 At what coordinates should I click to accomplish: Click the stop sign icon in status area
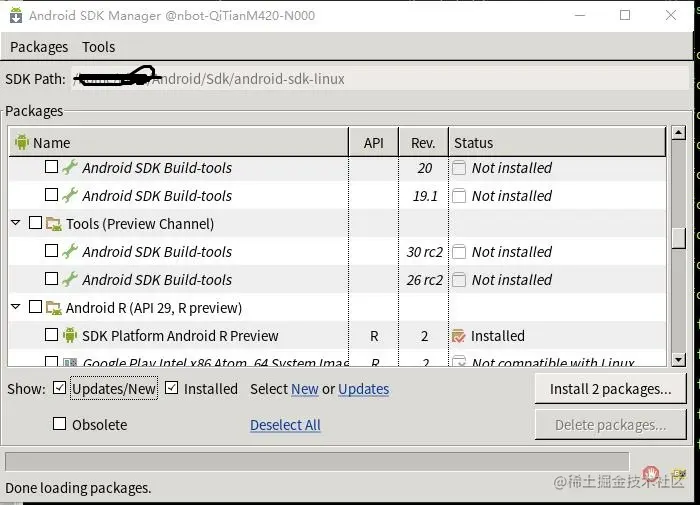tap(651, 472)
